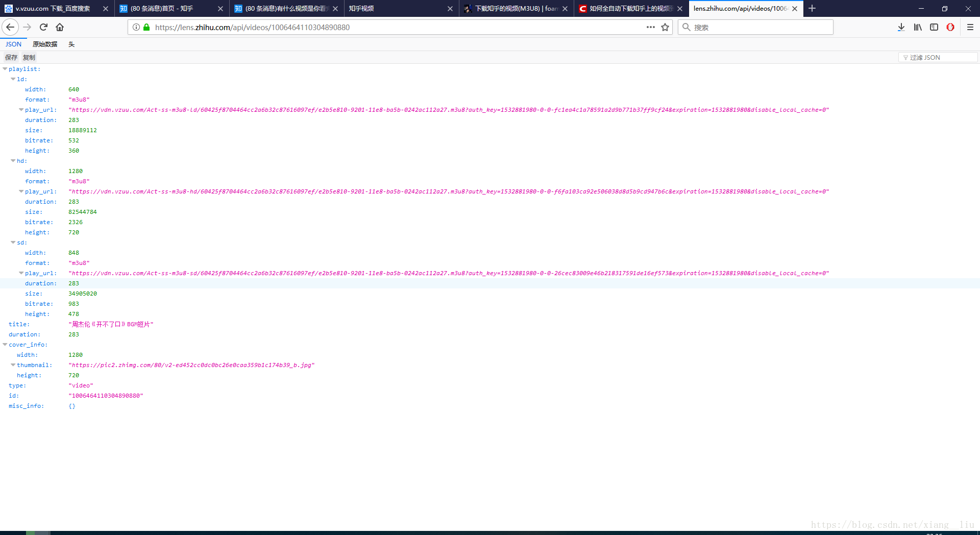Collapse the playlist node
This screenshot has height=535, width=980.
click(x=5, y=69)
